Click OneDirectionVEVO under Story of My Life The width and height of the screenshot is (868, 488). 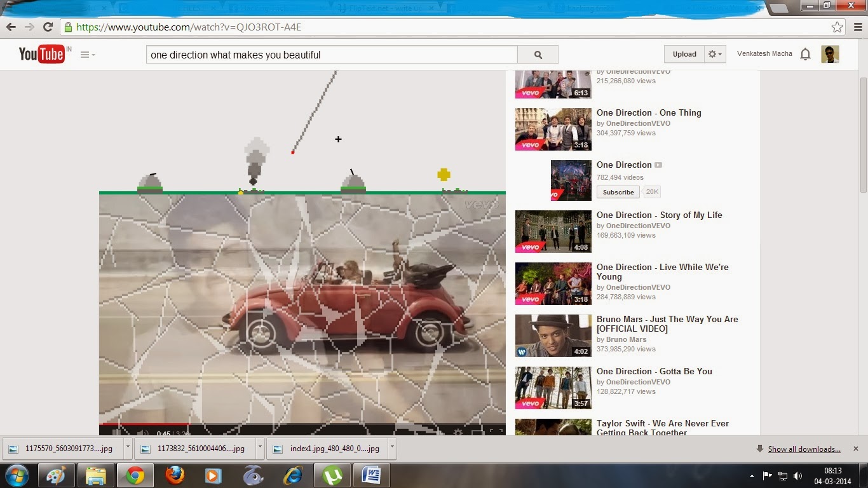pos(638,226)
